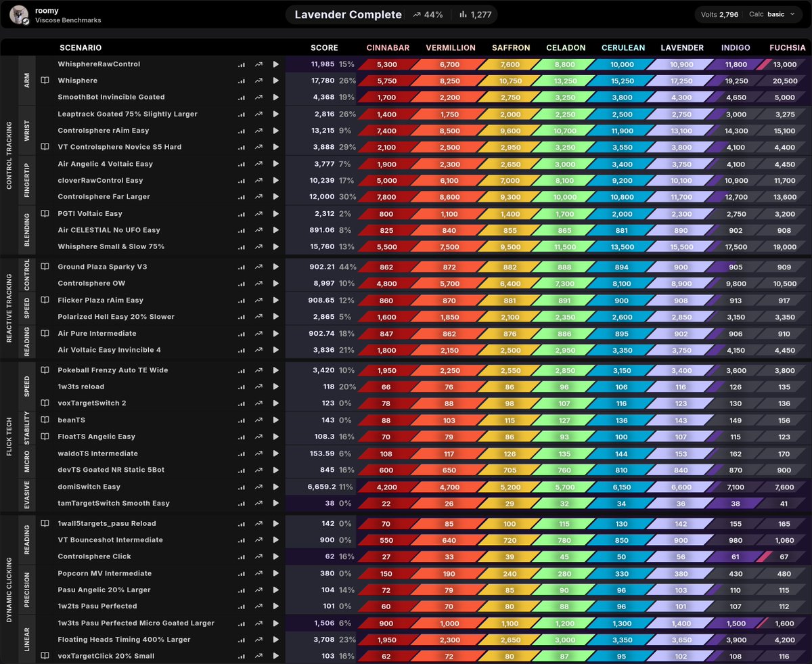Select the LAVENDER rank column header
This screenshot has width=812, height=664.
[x=682, y=48]
